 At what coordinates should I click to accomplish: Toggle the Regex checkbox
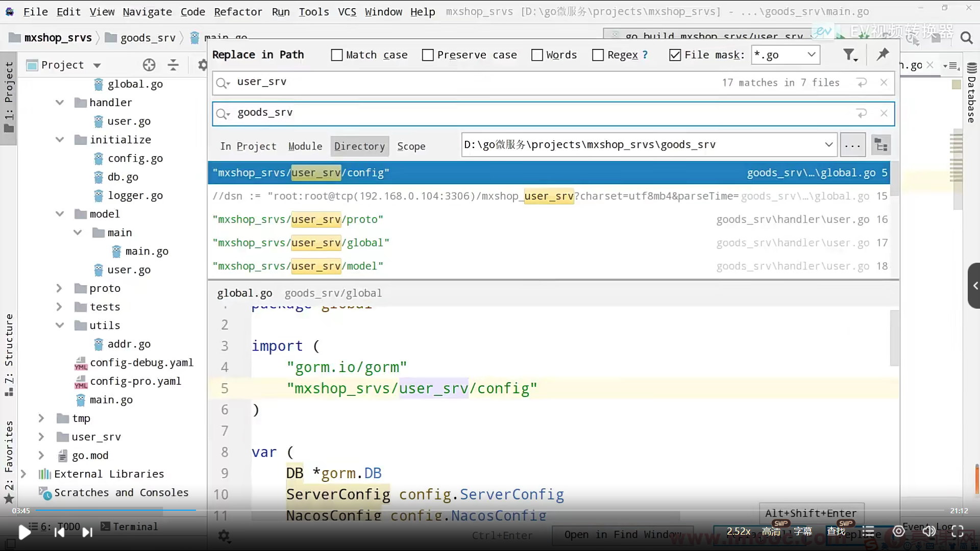click(598, 55)
